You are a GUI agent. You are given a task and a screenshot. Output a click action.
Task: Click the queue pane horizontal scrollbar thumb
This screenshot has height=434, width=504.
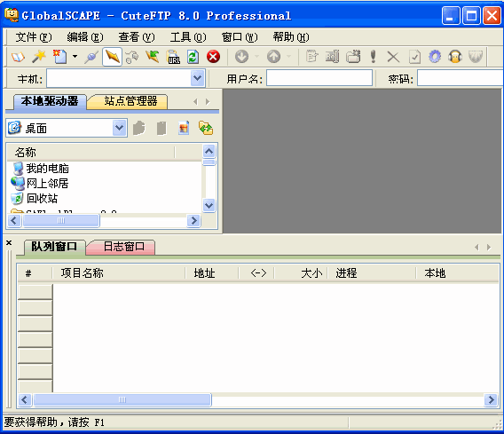[x=122, y=399]
